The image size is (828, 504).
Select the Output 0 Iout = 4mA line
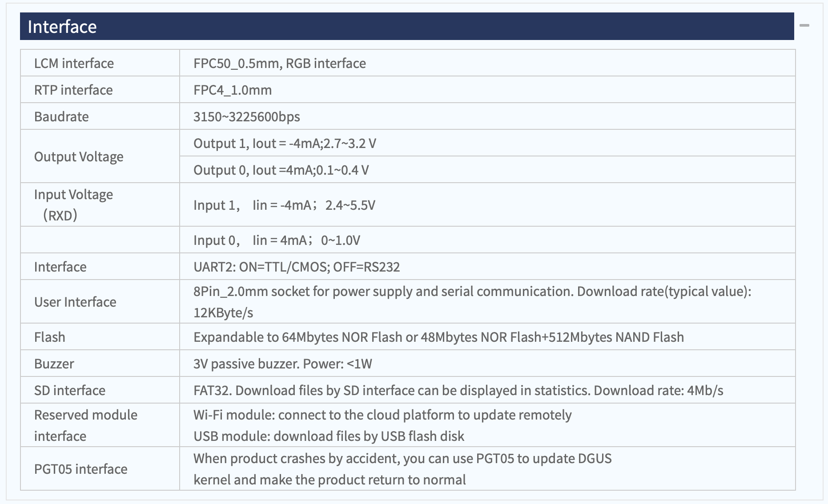pos(281,170)
